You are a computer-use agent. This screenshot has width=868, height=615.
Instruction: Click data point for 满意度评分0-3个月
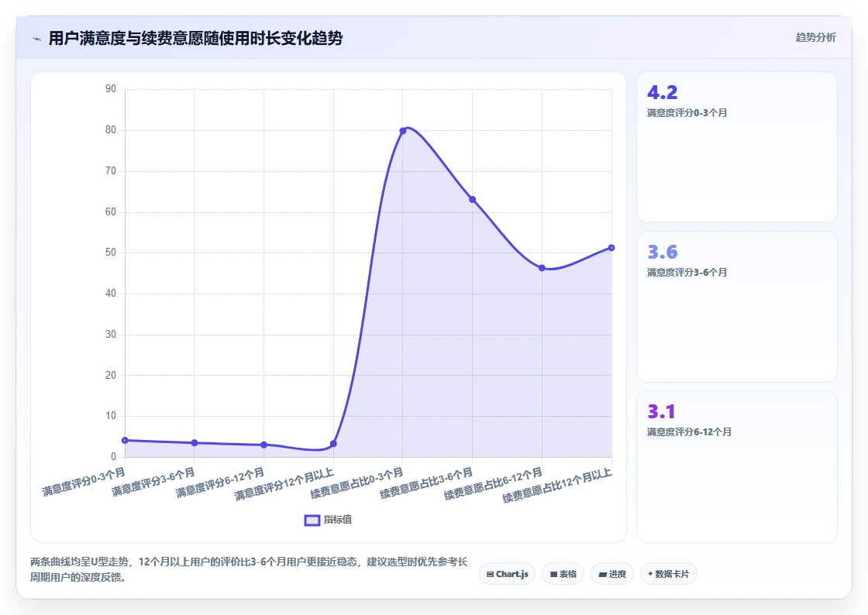(x=125, y=440)
